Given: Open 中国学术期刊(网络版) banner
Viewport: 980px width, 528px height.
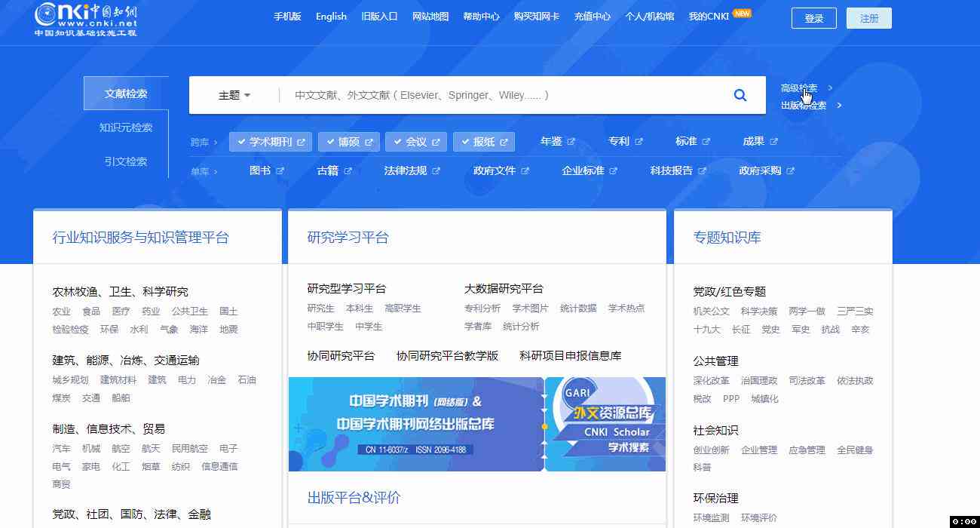Looking at the screenshot, I should [416, 424].
